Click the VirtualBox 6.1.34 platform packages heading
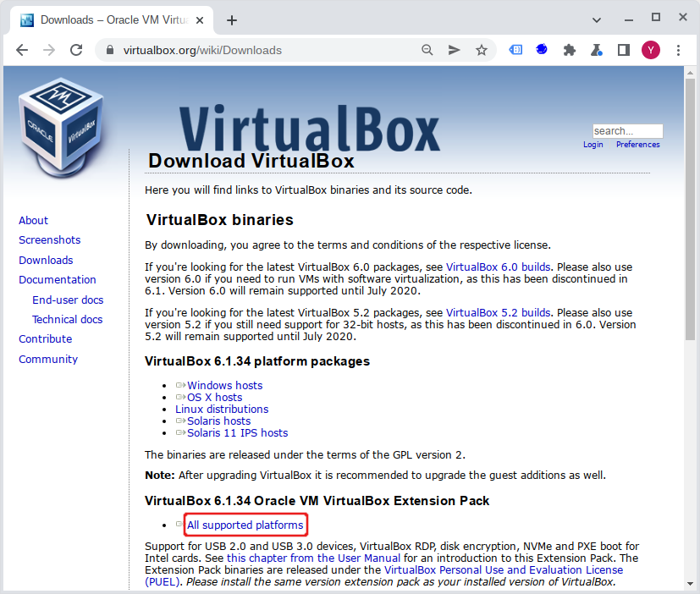 point(257,361)
